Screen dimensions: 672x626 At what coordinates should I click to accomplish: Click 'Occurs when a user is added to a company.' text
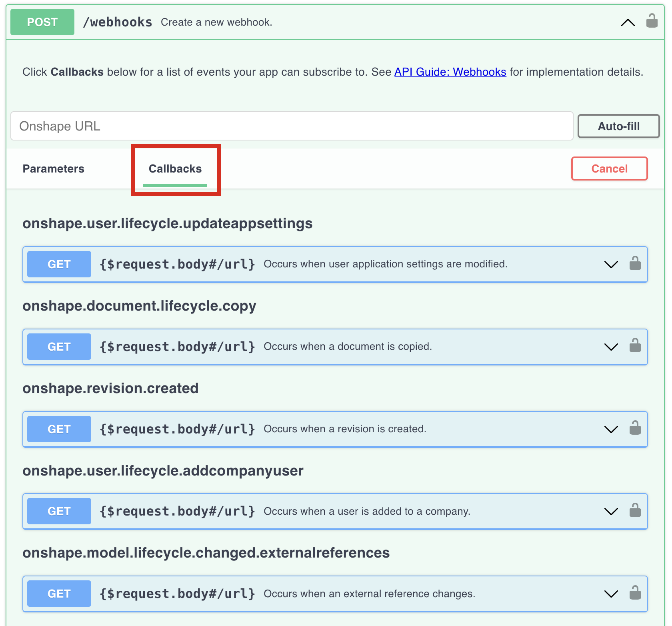click(x=367, y=512)
